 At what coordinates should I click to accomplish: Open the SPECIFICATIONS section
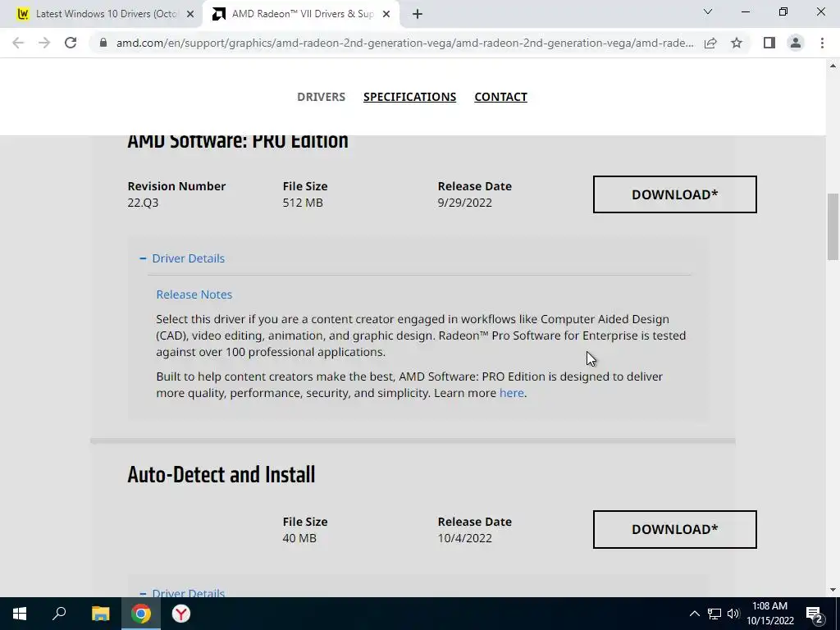(410, 97)
